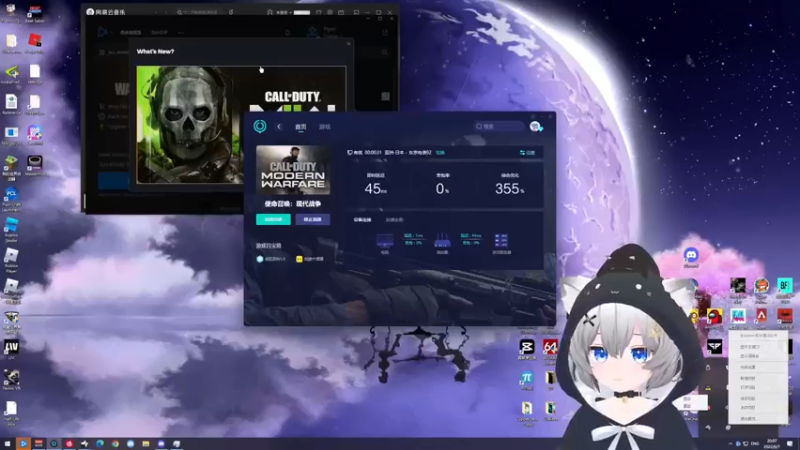Switch to the 首页 tab in accelerator
800x450 pixels.
pyautogui.click(x=301, y=127)
